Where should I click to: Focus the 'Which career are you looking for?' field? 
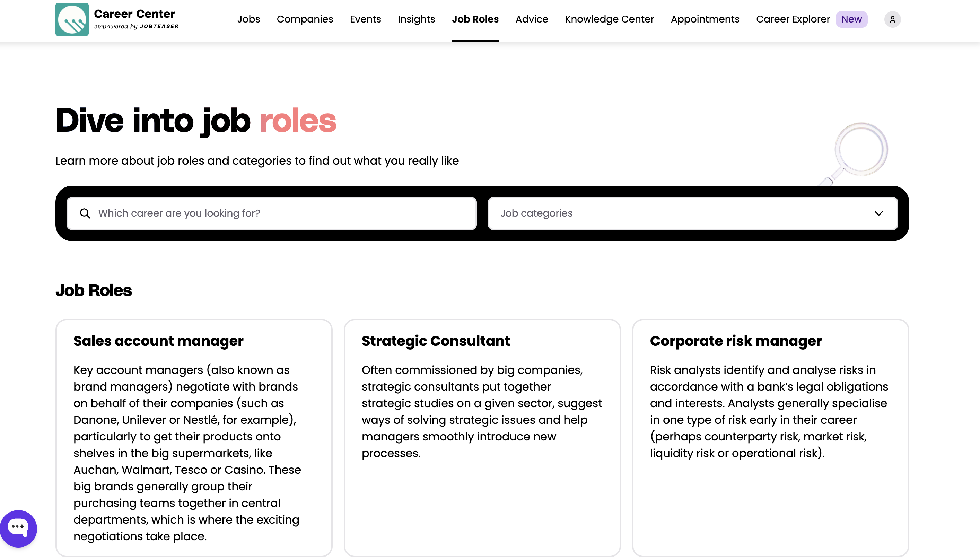(x=272, y=213)
